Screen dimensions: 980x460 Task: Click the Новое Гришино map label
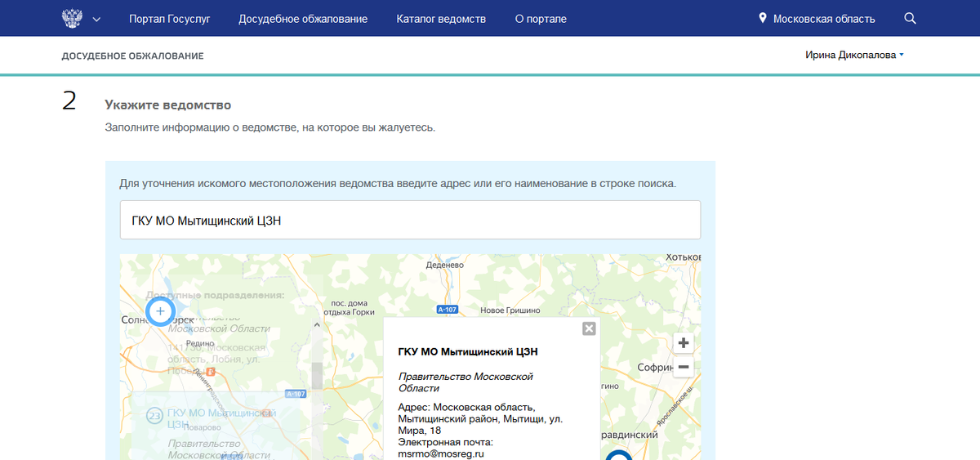click(510, 310)
